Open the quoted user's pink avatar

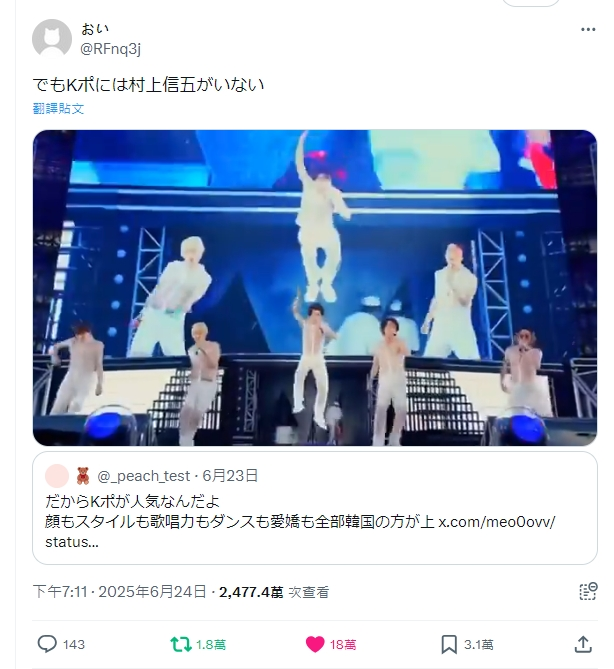pos(57,476)
